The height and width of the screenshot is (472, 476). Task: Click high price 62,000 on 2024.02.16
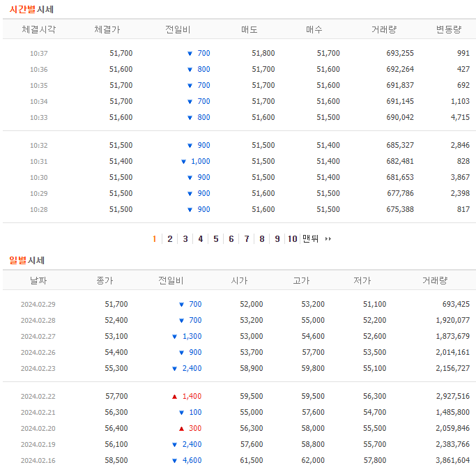(313, 460)
